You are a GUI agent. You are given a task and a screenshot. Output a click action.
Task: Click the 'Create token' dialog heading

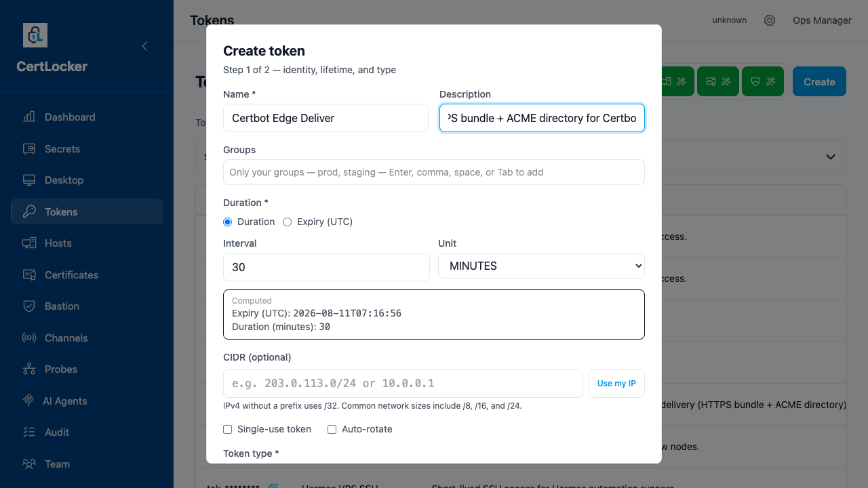click(x=264, y=51)
